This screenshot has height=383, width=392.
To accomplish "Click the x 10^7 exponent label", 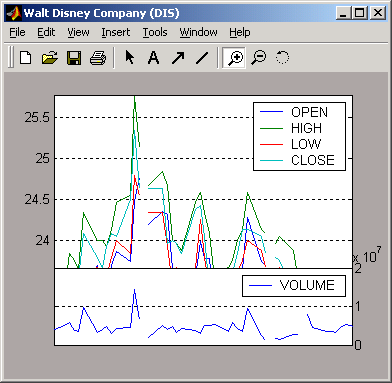I will (x=367, y=256).
